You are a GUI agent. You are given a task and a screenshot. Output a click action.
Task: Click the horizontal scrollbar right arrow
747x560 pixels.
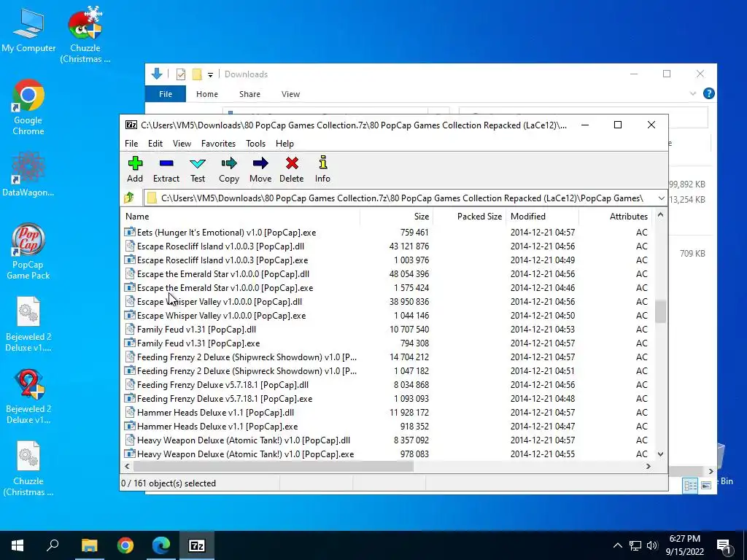648,466
